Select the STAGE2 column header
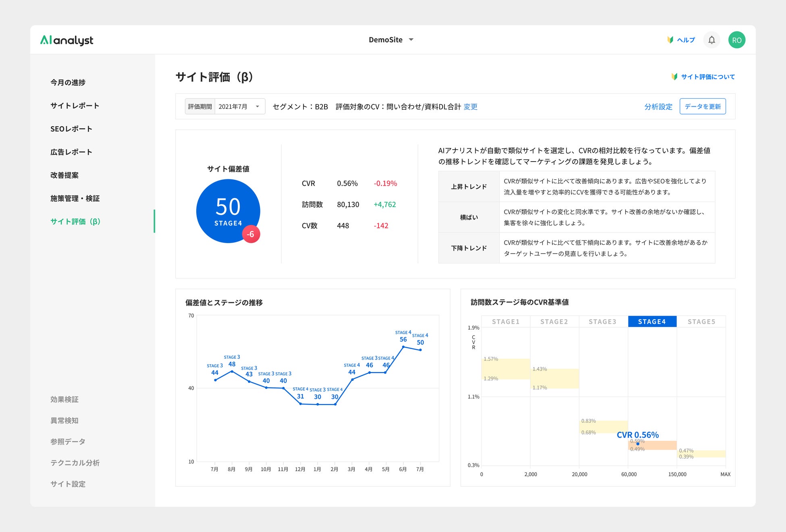 point(554,322)
